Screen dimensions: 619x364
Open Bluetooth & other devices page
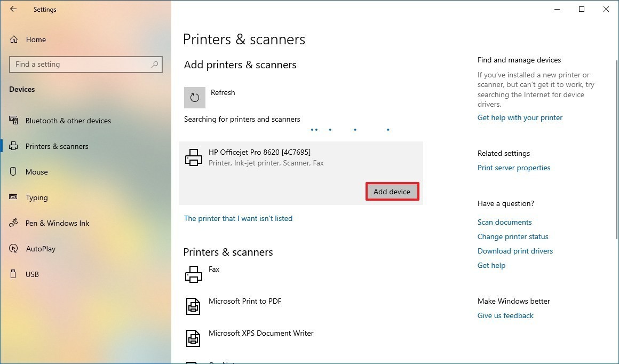68,121
